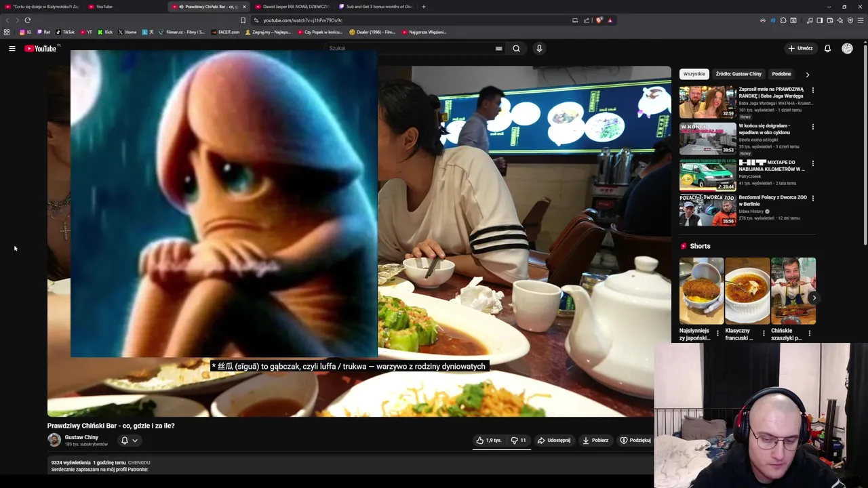Open the VPN shield icon in the toolbar

coord(850,20)
